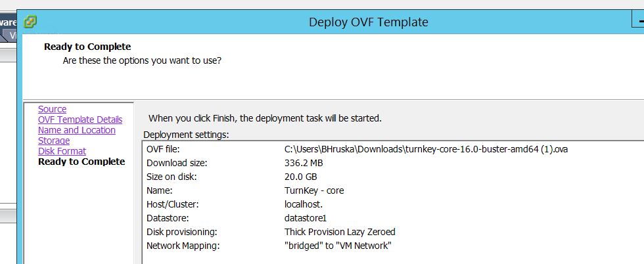Image resolution: width=644 pixels, height=264 pixels.
Task: Click the Deployment settings label
Action: (x=186, y=135)
